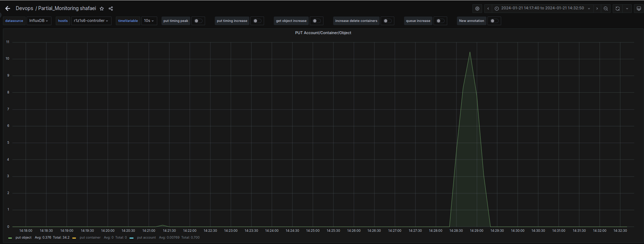Toggle get object increase annotation
Viewport: 644px width, 244px height.
click(316, 21)
